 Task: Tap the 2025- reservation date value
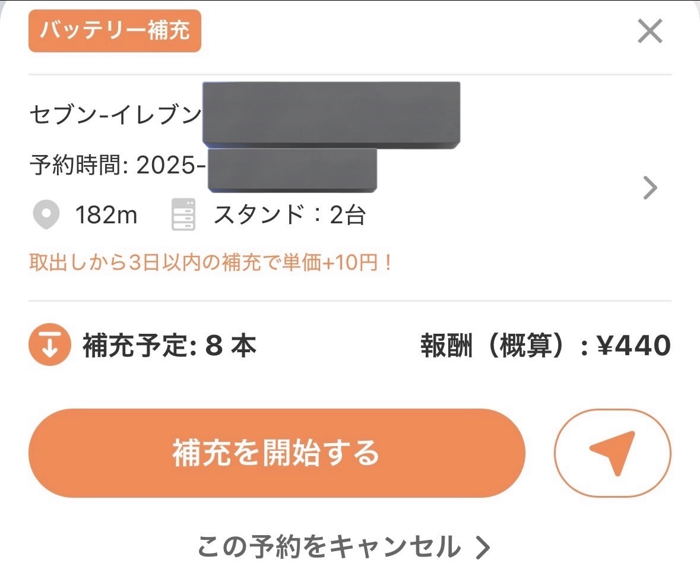tap(171, 166)
